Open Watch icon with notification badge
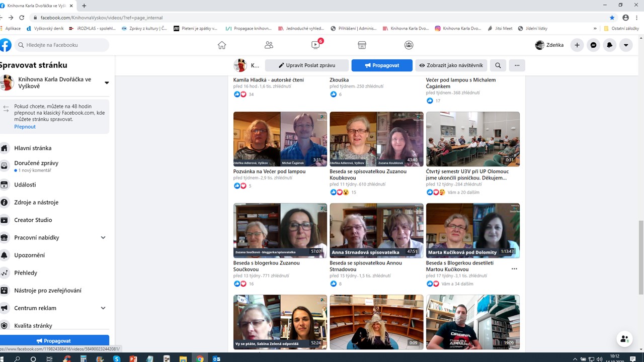Viewport: 644px width, 362px height. point(316,44)
